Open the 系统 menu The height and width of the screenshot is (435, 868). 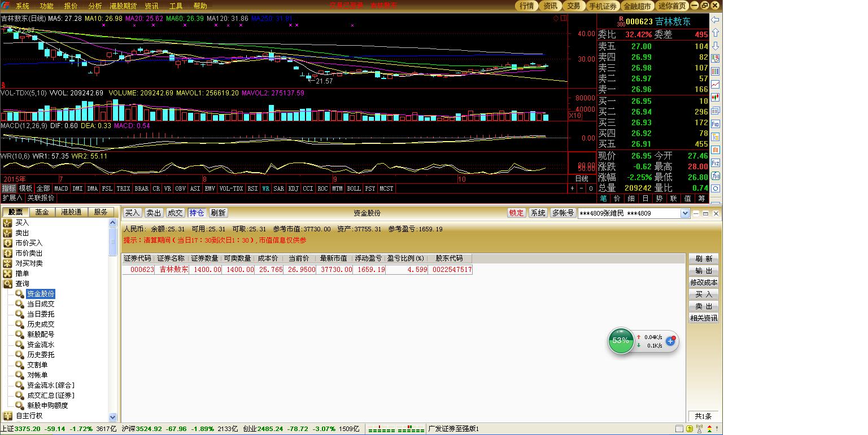click(22, 6)
